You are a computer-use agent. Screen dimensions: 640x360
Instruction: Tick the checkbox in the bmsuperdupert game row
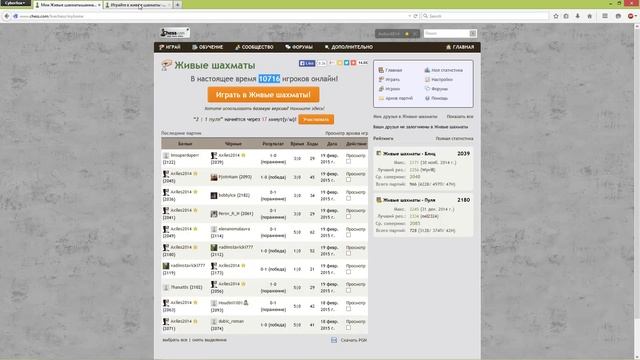pos(348,161)
